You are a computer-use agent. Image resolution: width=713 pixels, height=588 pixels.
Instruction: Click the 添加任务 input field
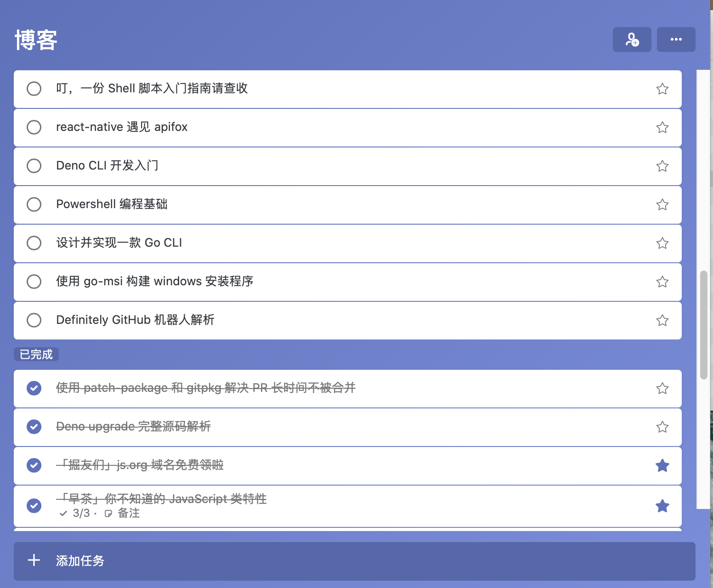point(355,561)
